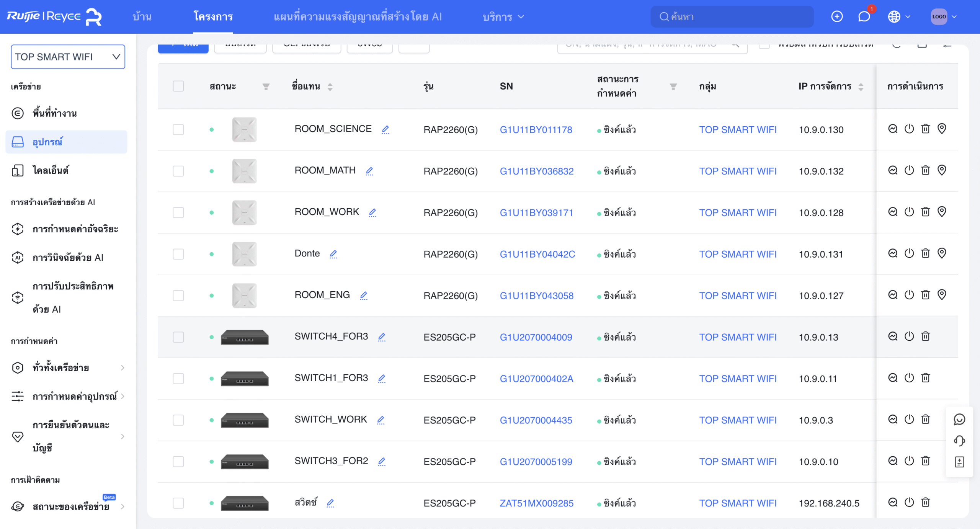Expand the บริการ menu dropdown
980x529 pixels.
503,17
